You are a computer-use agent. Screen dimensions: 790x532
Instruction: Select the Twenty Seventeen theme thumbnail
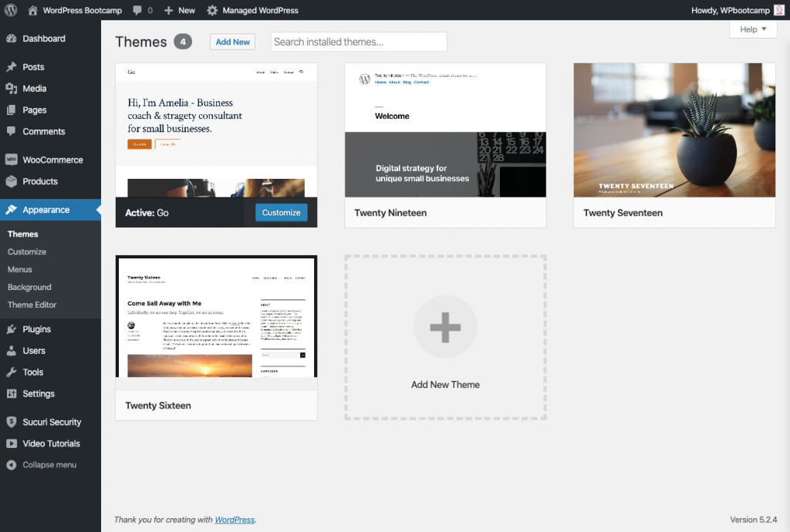(674, 130)
